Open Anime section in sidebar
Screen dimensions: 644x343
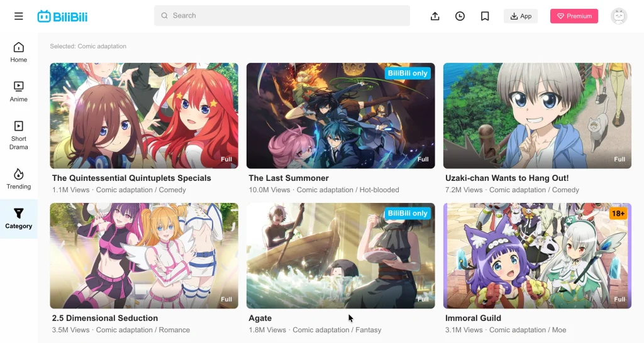click(x=18, y=92)
